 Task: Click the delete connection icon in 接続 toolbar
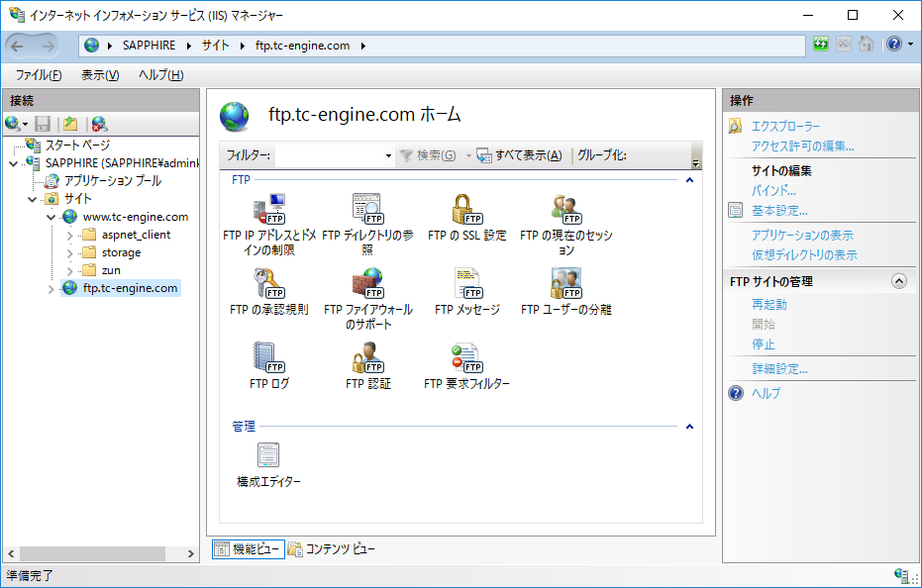99,124
